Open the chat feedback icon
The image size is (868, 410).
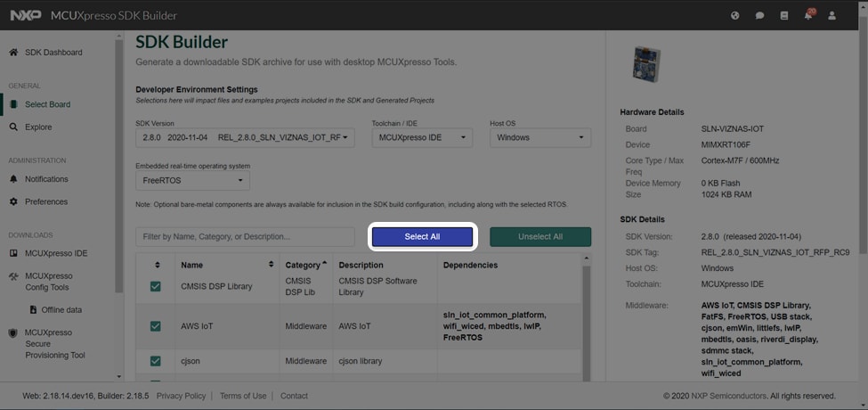click(x=759, y=15)
